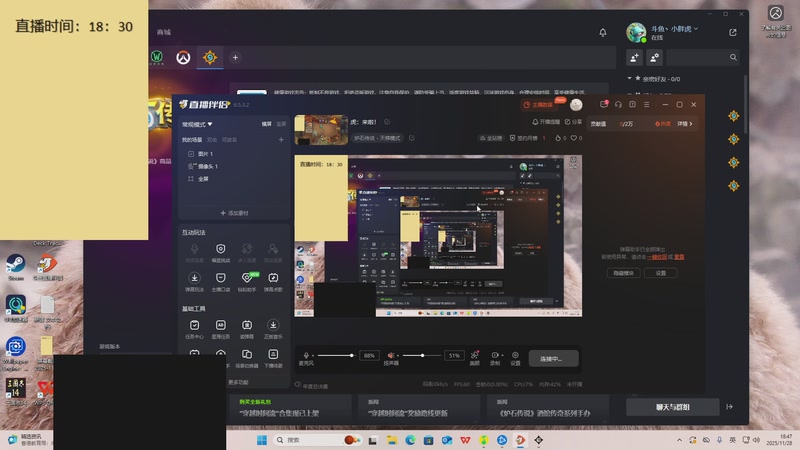800x450 pixels.
Task: Click 更多功能 for more tools
Action: [238, 382]
